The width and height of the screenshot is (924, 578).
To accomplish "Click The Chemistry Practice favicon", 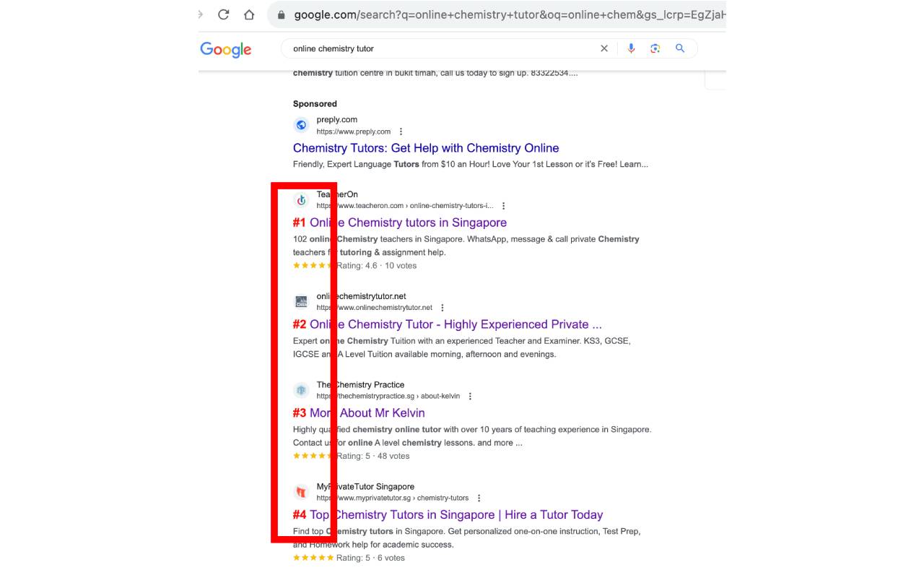I will coord(301,390).
